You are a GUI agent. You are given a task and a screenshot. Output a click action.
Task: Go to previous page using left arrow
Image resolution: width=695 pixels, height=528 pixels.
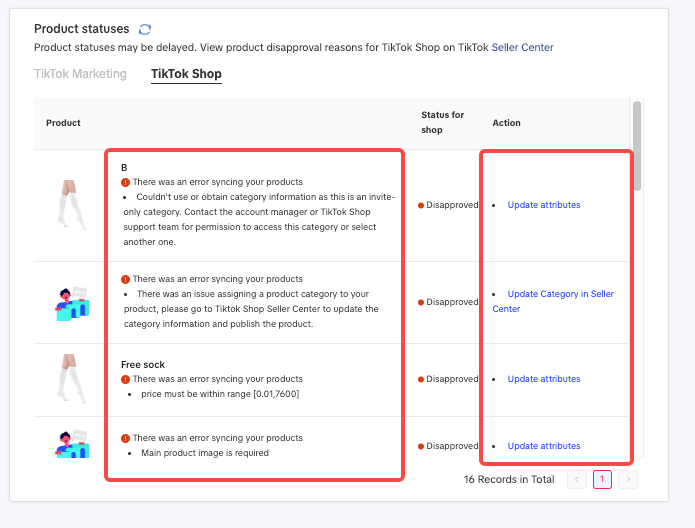click(x=577, y=480)
